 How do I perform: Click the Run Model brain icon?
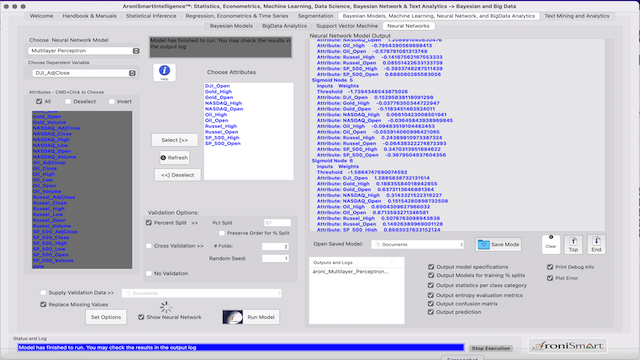233,317
